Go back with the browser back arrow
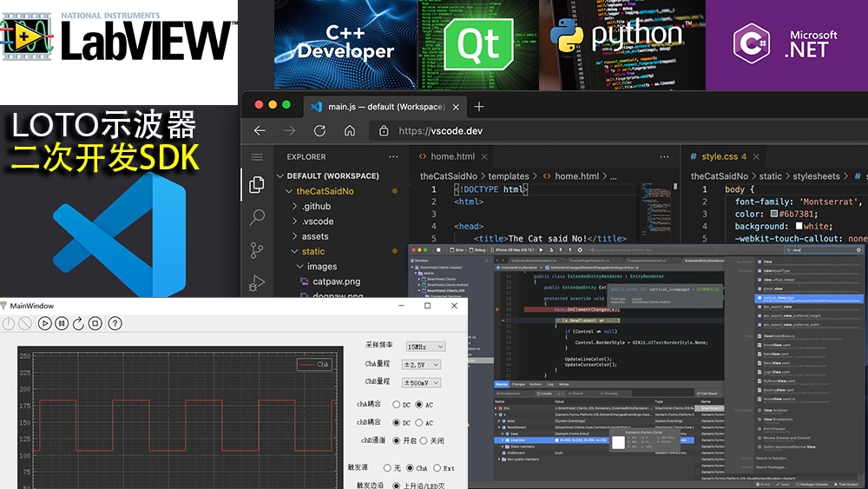Viewport: 868px width, 489px height. 260,130
